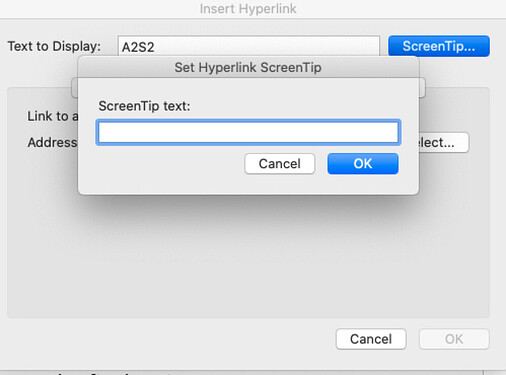Click the ScreenTip text label
Viewport: 506px width, 375px height.
(144, 106)
